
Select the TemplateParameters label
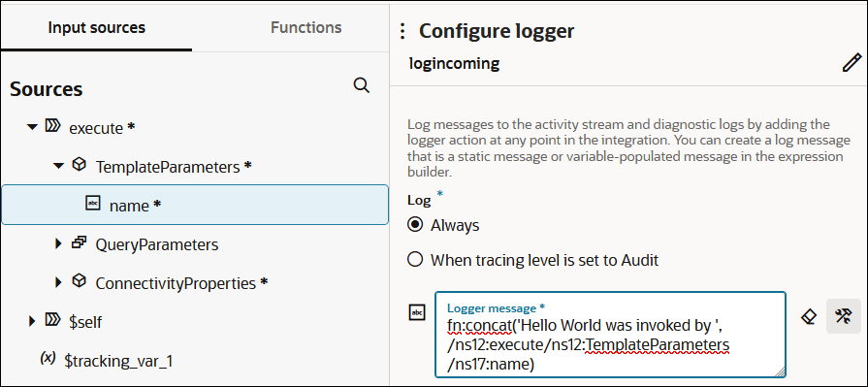coord(168,167)
